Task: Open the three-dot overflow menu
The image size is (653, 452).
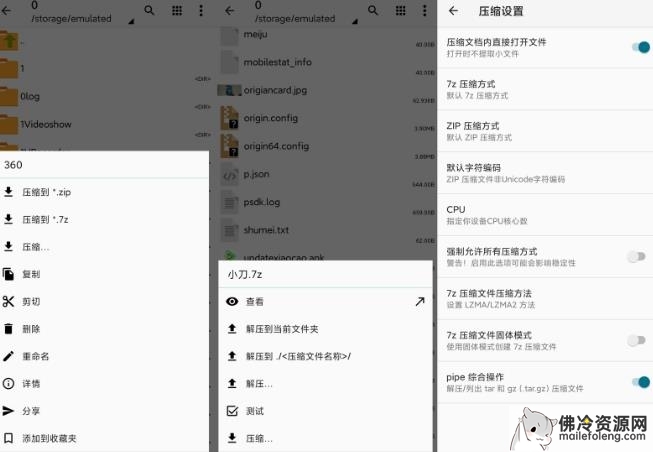Action: pos(201,11)
